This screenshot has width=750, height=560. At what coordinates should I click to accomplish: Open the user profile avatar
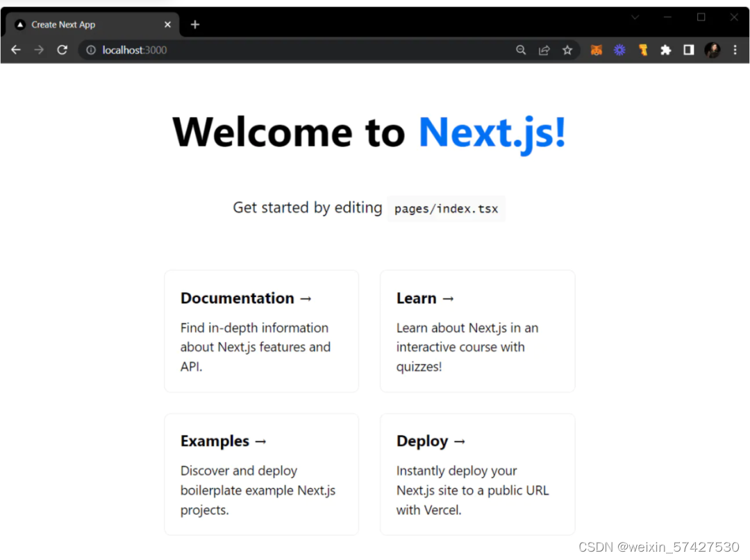(x=712, y=50)
